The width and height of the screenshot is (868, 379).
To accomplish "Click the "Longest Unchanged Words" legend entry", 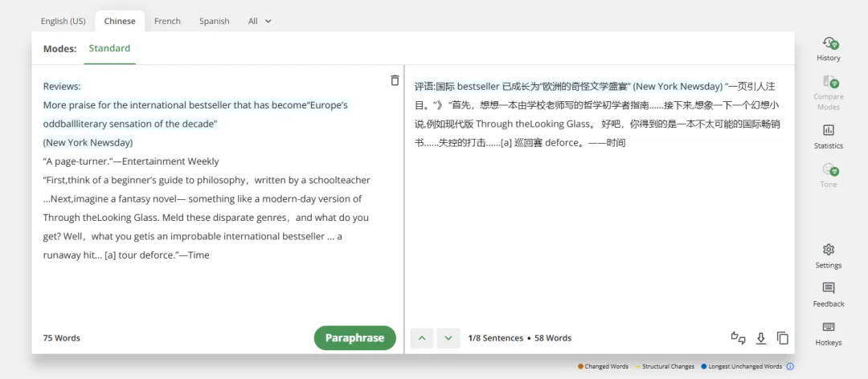I will click(742, 366).
